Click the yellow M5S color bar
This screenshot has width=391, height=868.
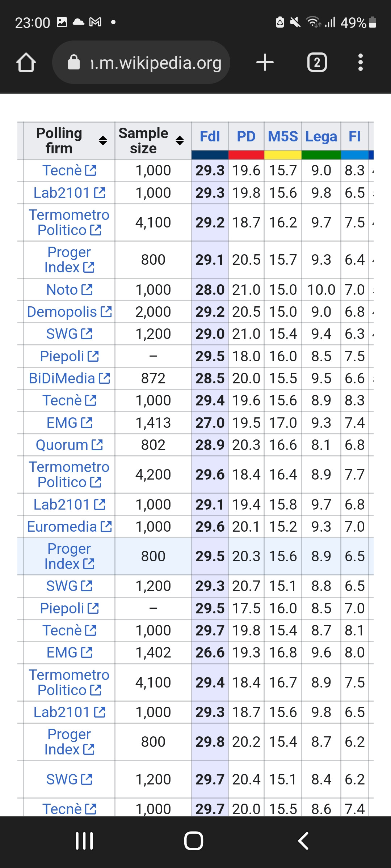coord(283,155)
